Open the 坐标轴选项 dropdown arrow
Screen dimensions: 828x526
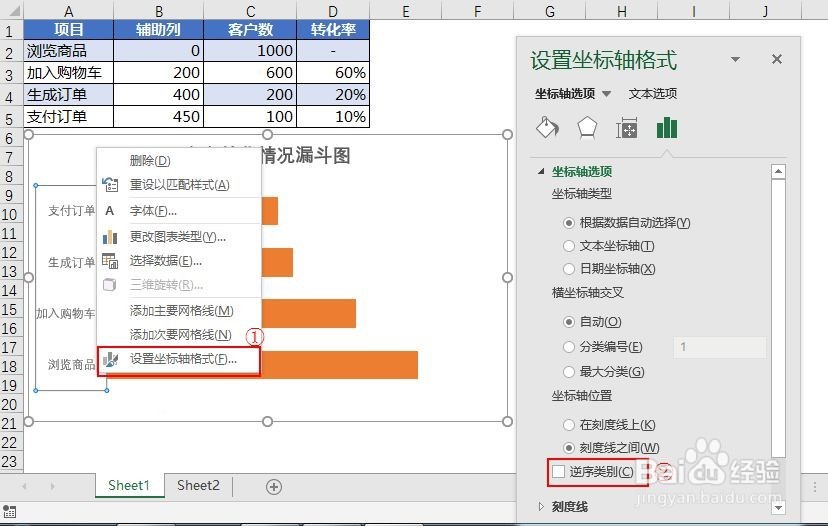click(607, 94)
